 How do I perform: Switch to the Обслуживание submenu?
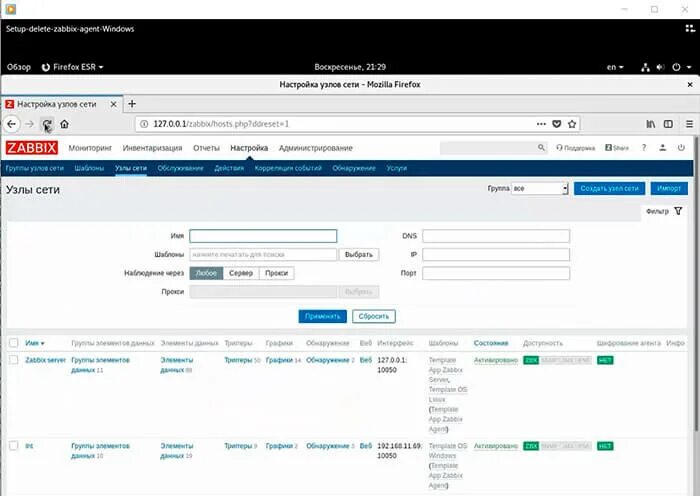point(180,168)
